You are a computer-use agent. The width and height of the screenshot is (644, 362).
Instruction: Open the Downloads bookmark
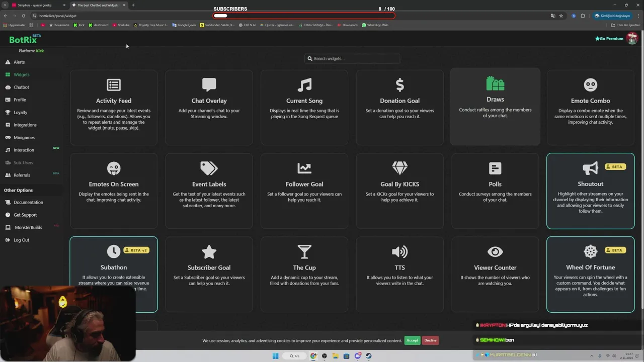click(348, 25)
